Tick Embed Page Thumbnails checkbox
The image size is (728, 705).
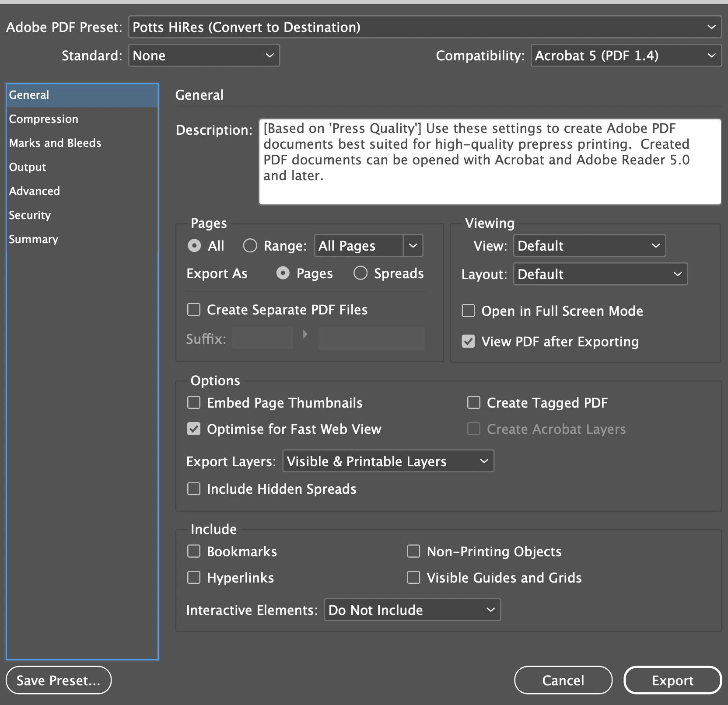(194, 403)
